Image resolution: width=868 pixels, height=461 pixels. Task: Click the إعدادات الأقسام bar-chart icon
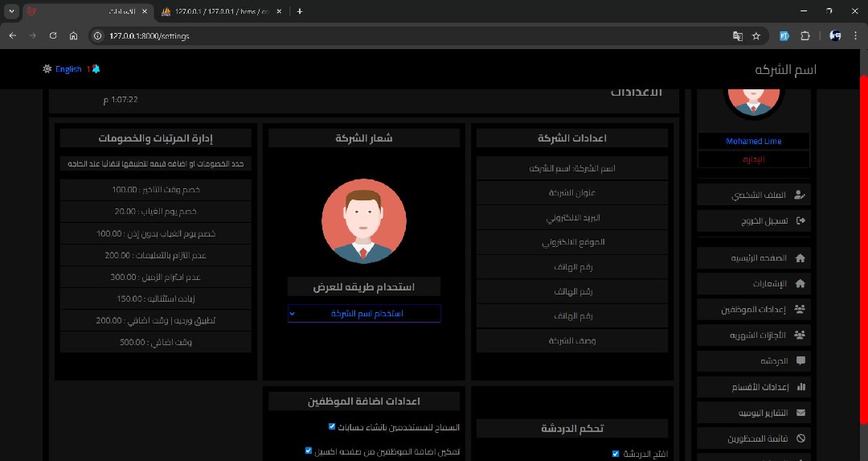pyautogui.click(x=801, y=387)
